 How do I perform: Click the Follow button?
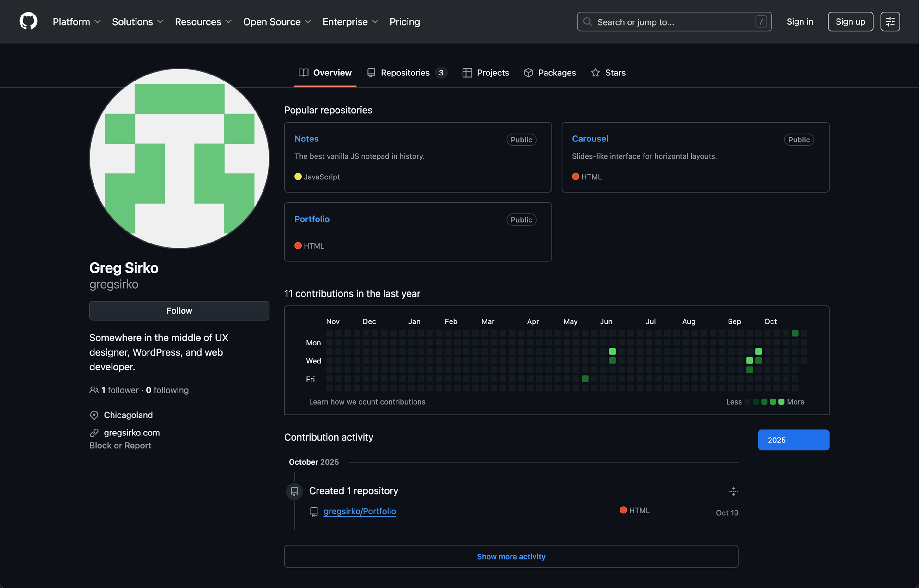pos(179,310)
